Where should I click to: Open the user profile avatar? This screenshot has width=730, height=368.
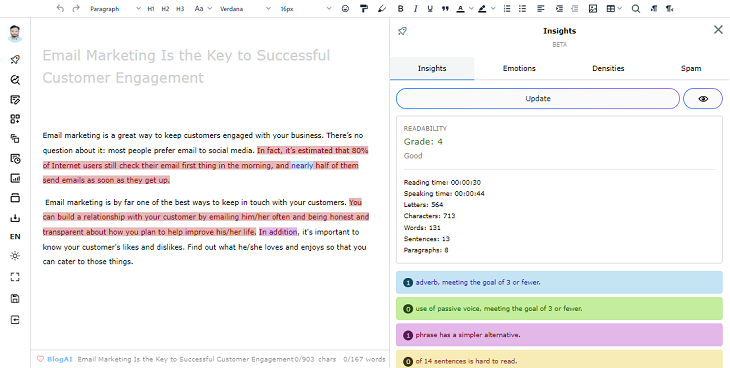pos(15,34)
